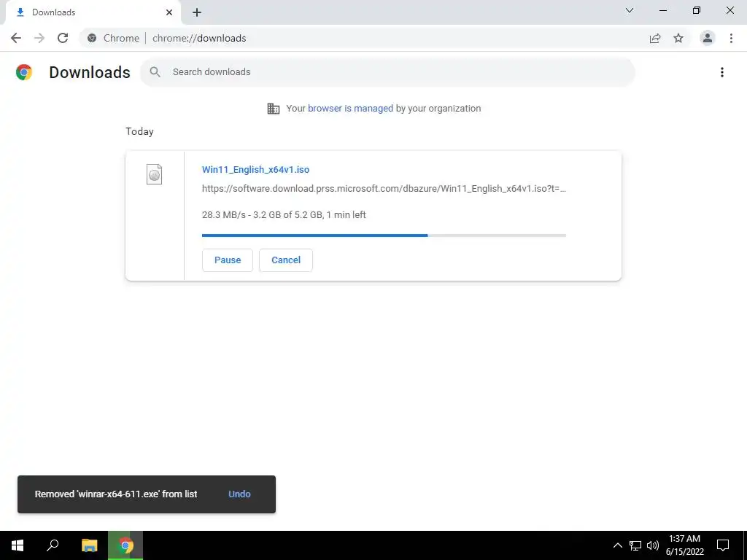Image resolution: width=747 pixels, height=560 pixels.
Task: Undo removal of winrar-x64-611.exe
Action: (239, 494)
